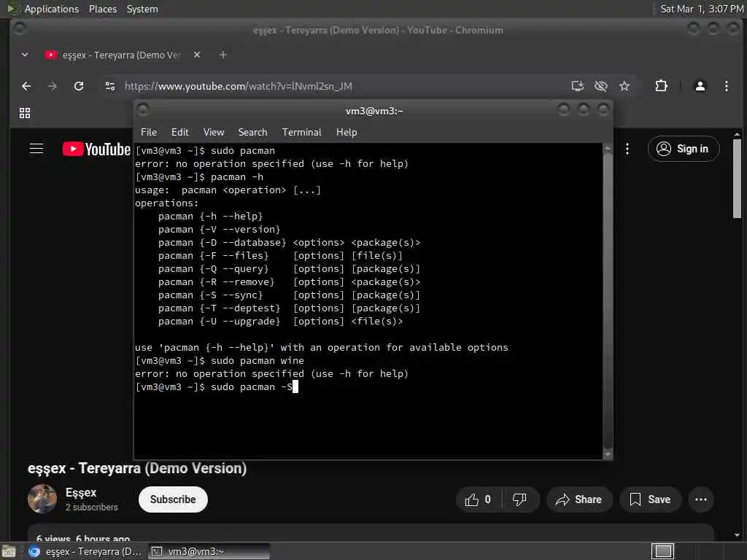Click the install app icon in address bar

578,86
